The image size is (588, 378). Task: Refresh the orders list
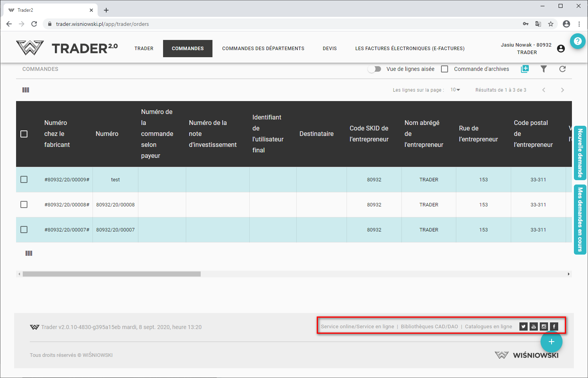pyautogui.click(x=562, y=69)
